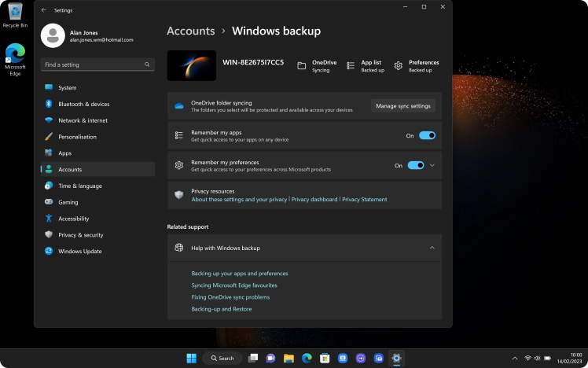Click Manage sync settings button
The image size is (588, 368).
pyautogui.click(x=403, y=106)
